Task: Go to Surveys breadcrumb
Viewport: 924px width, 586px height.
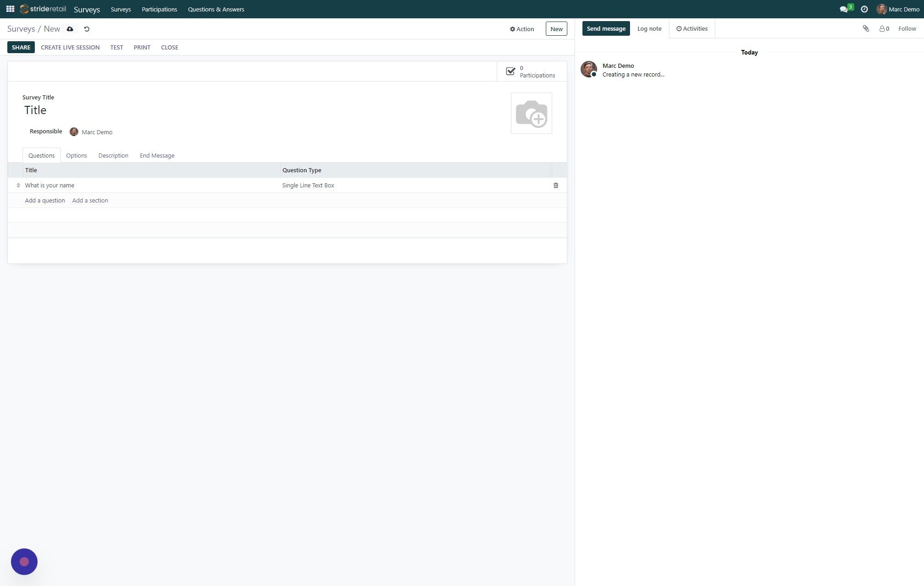Action: 21,29
